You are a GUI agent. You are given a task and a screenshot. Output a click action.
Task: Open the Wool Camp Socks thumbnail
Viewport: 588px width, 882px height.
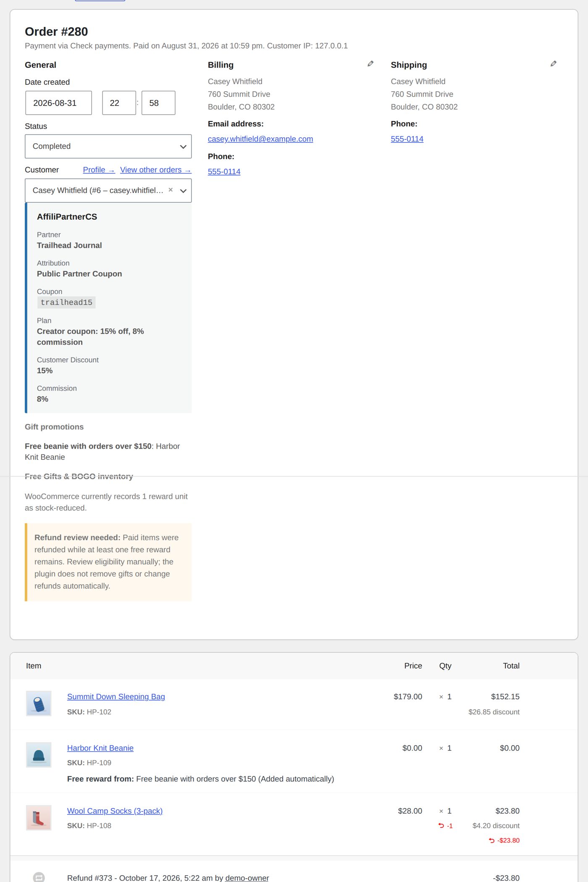39,818
